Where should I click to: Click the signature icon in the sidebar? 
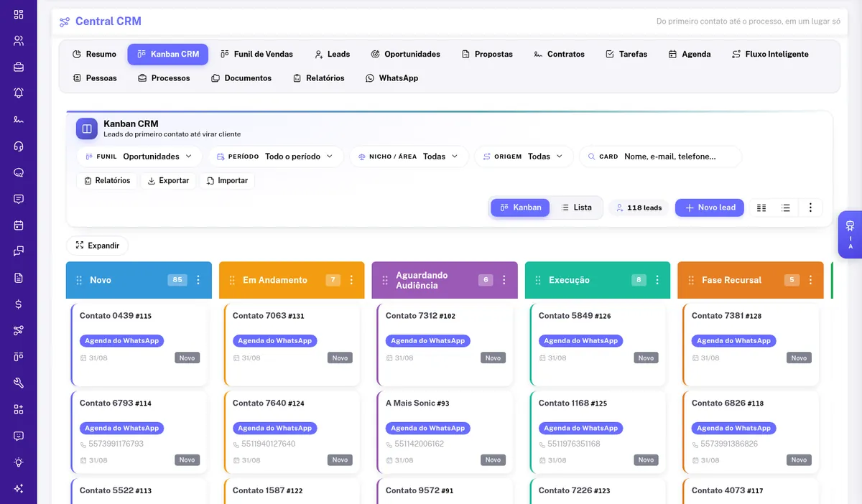[19, 120]
